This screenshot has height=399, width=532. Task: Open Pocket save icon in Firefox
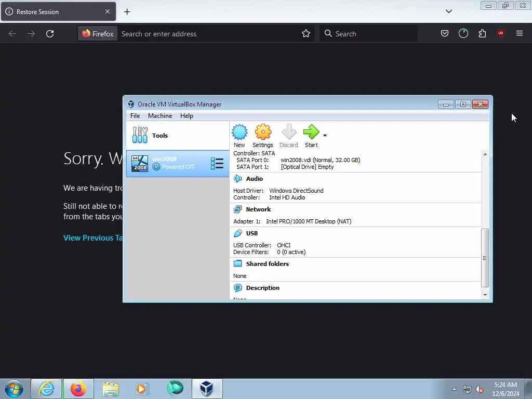[445, 33]
